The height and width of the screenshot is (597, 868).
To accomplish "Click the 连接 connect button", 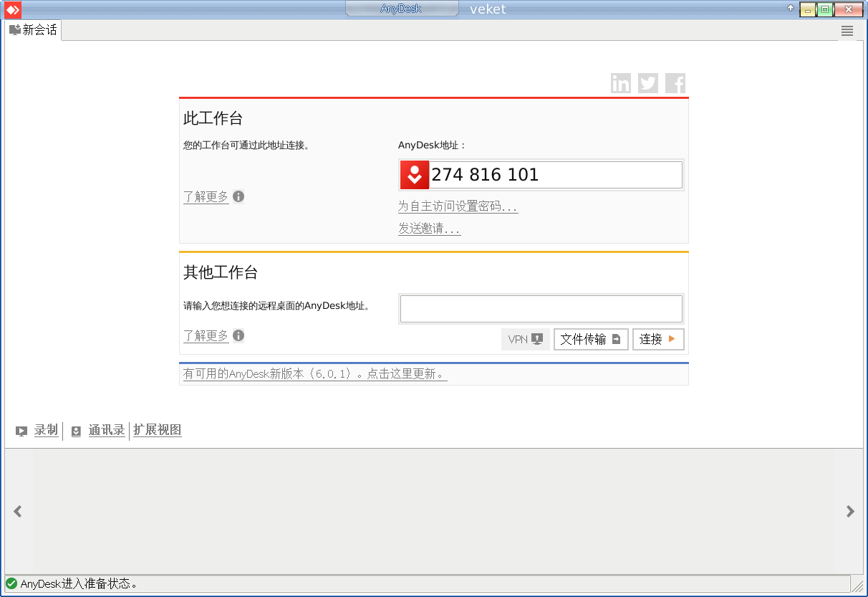I will [x=658, y=340].
